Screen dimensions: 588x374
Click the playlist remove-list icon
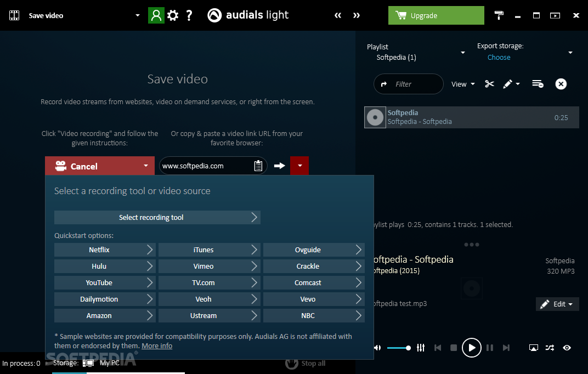point(538,84)
